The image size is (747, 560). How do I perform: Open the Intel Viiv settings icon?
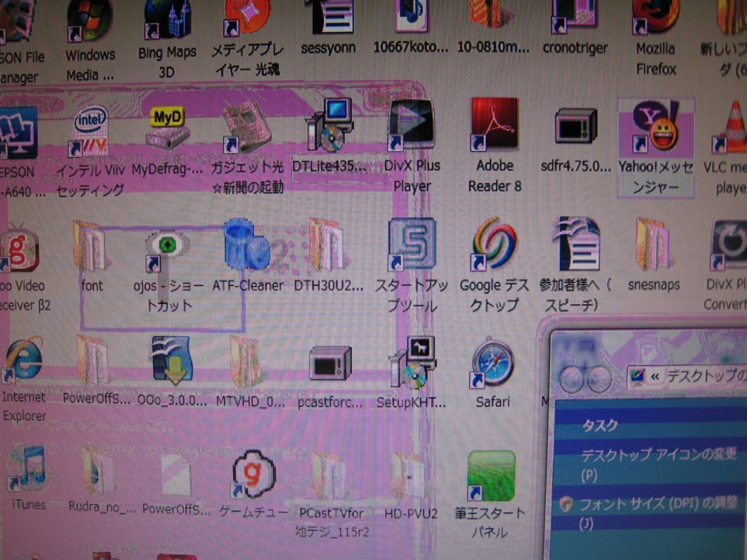pyautogui.click(x=90, y=131)
